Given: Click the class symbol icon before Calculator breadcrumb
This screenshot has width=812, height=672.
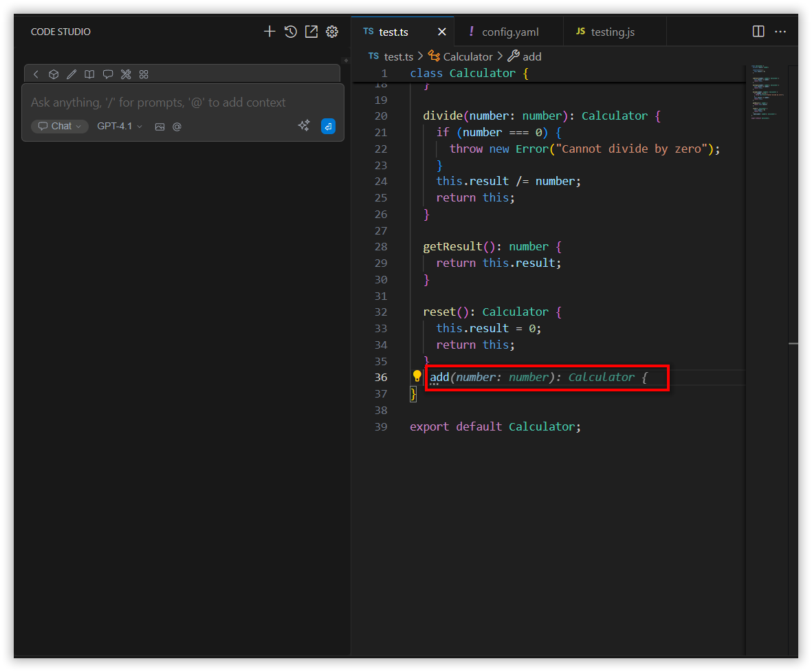Looking at the screenshot, I should click(x=434, y=56).
